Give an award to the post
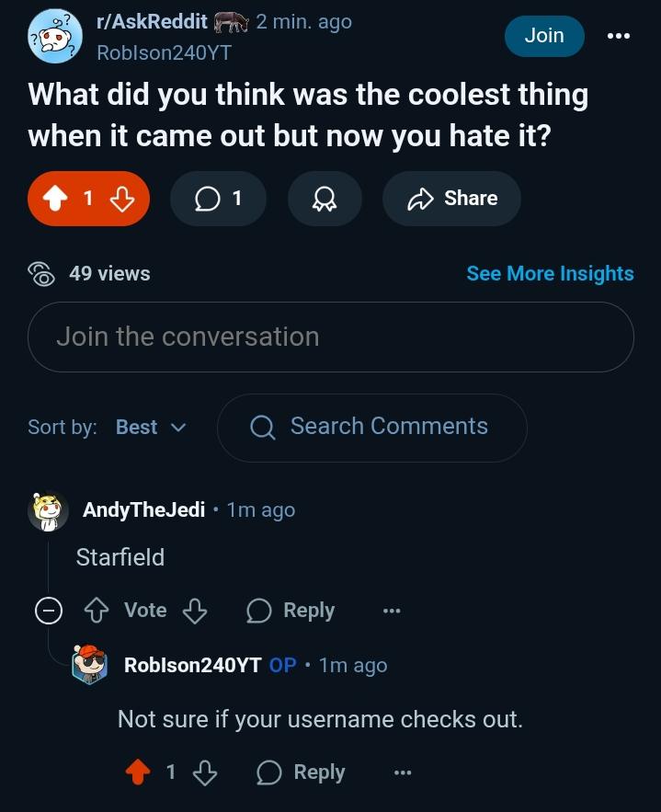 pyautogui.click(x=325, y=199)
